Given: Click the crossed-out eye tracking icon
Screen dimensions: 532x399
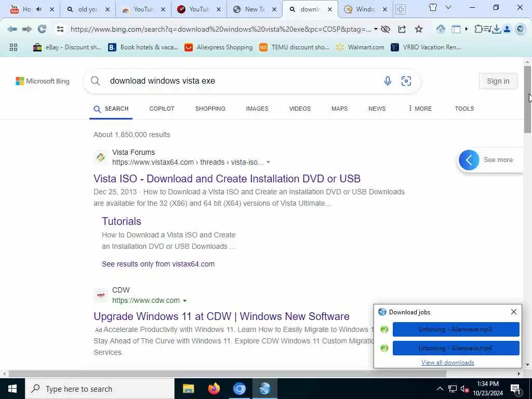Looking at the screenshot, I should click(x=385, y=29).
